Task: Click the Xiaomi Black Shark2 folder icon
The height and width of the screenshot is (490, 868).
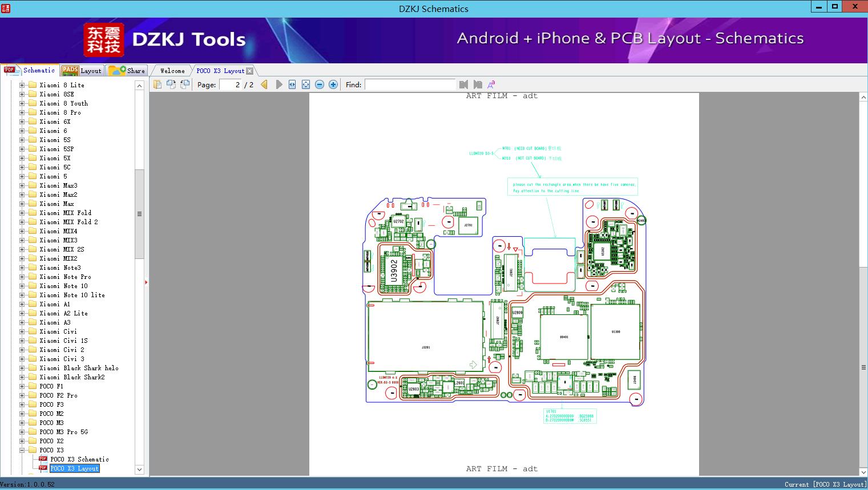Action: [33, 377]
